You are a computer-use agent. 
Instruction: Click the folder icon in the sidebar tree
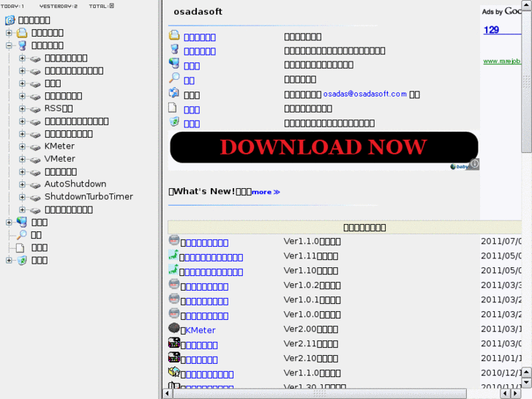(x=22, y=33)
